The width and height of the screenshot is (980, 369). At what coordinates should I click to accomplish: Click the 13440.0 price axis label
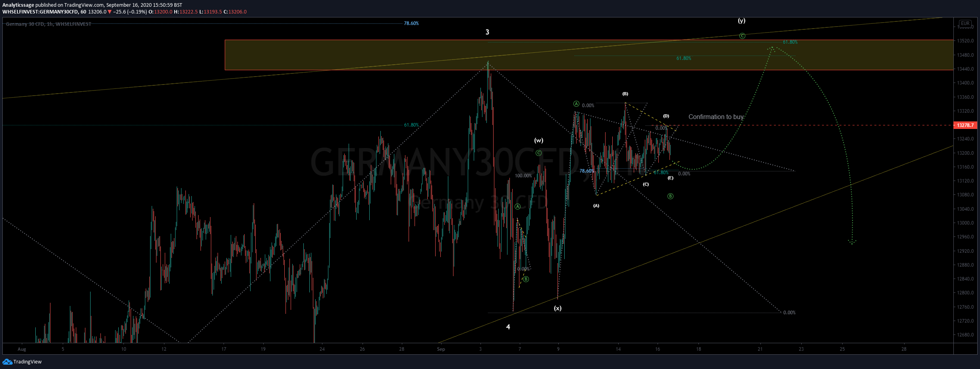pos(965,69)
